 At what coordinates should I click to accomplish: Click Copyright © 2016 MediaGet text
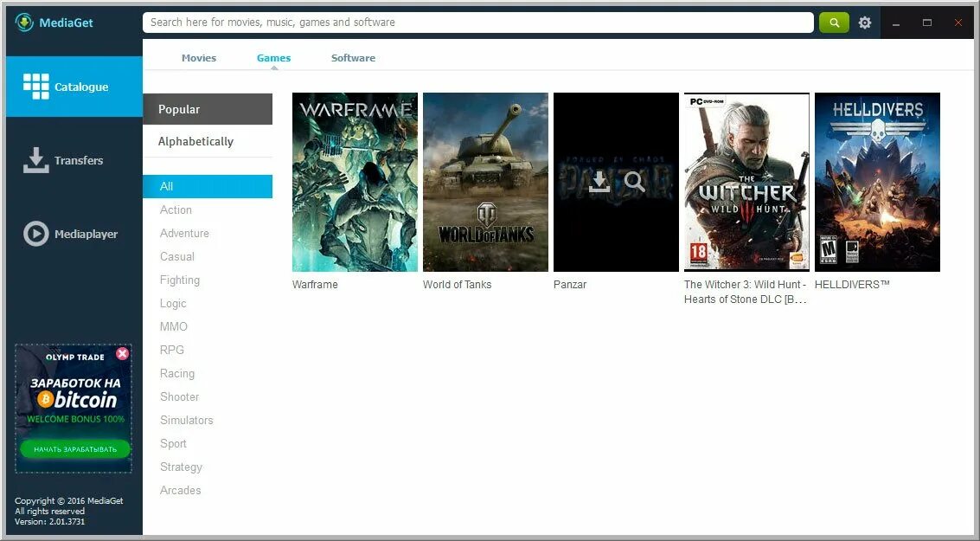click(x=68, y=500)
